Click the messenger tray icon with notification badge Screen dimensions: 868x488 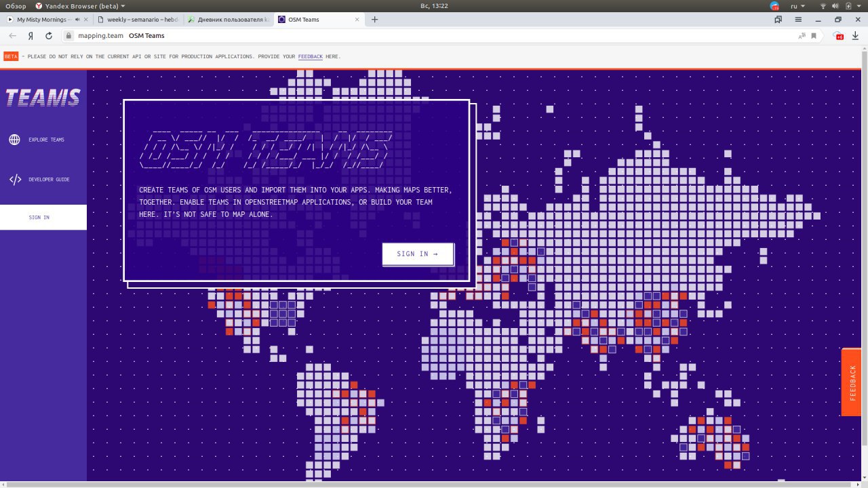click(x=775, y=6)
